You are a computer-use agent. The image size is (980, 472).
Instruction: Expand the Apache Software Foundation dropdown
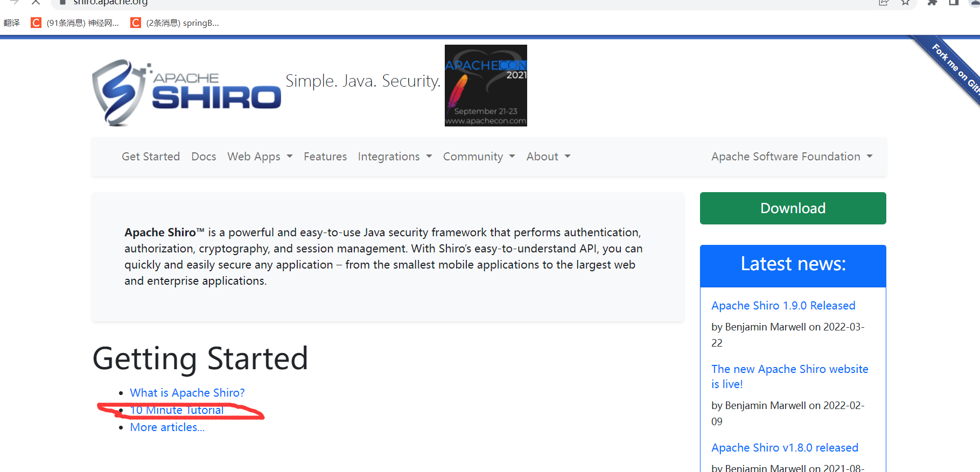pos(792,157)
